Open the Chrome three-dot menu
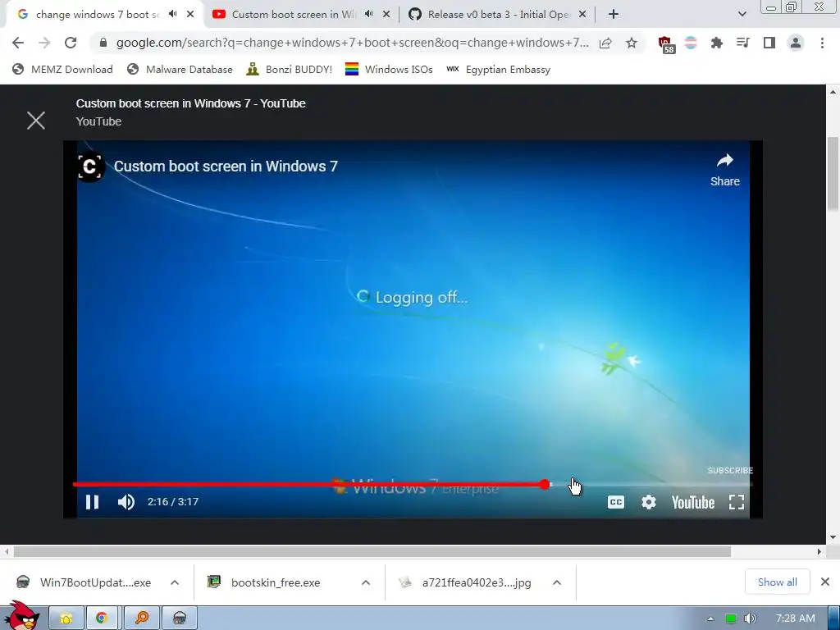 822,43
